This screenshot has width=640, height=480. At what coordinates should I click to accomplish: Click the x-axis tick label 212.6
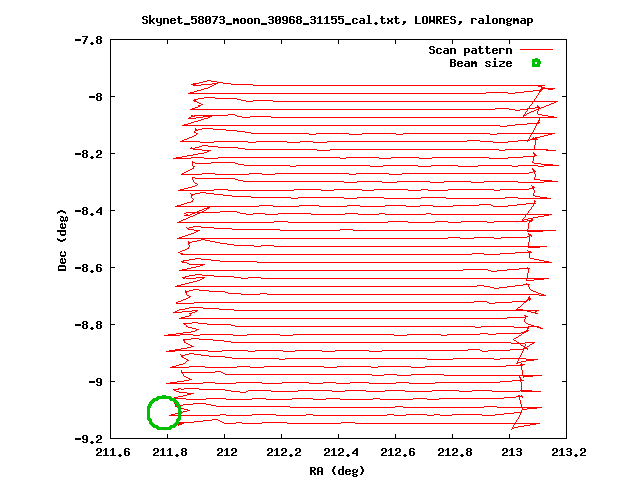pos(398,452)
